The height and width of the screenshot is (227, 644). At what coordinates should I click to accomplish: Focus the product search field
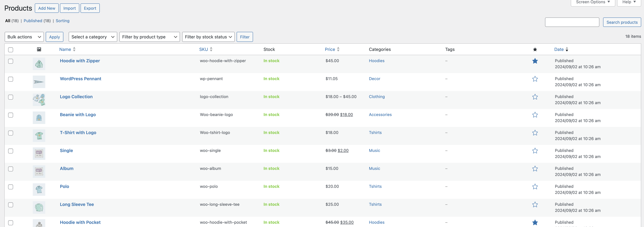572,22
